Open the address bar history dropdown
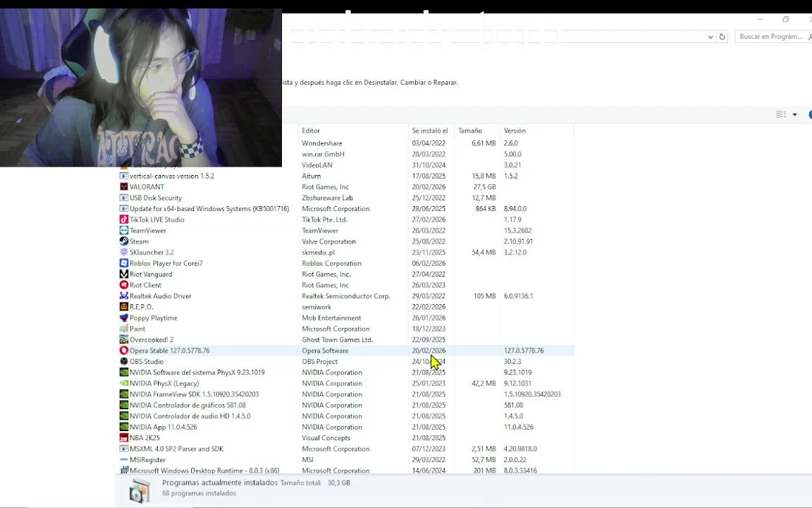Image resolution: width=812 pixels, height=508 pixels. (x=710, y=37)
